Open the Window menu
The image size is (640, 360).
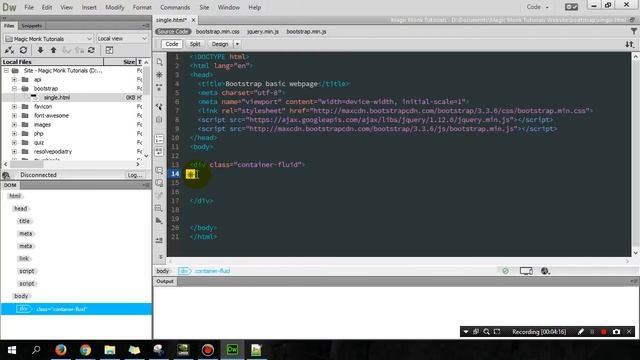(x=229, y=7)
